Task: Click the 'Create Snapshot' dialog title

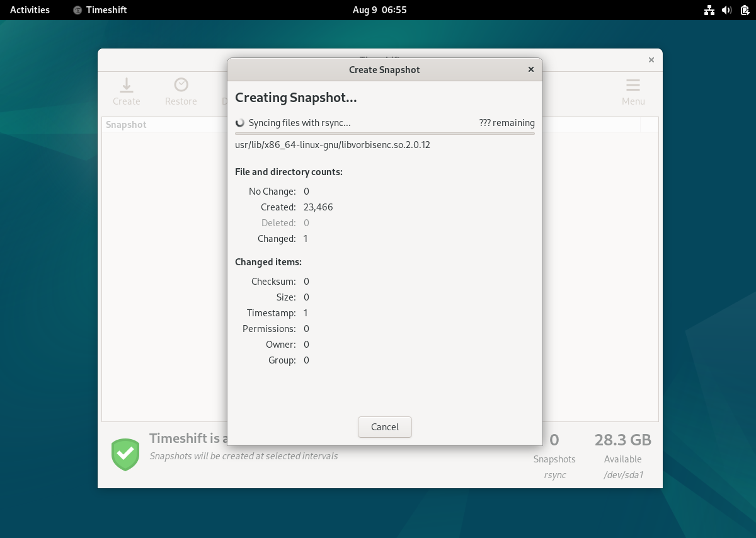Action: pos(384,69)
